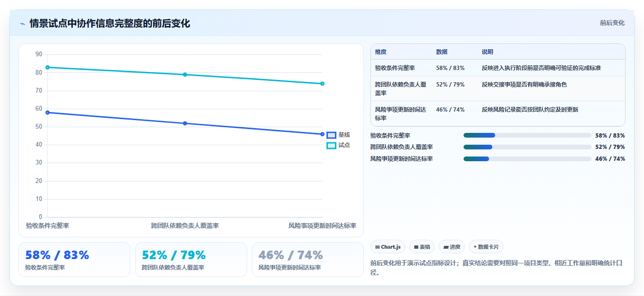Click the 试点 data point at 83

pyautogui.click(x=48, y=68)
